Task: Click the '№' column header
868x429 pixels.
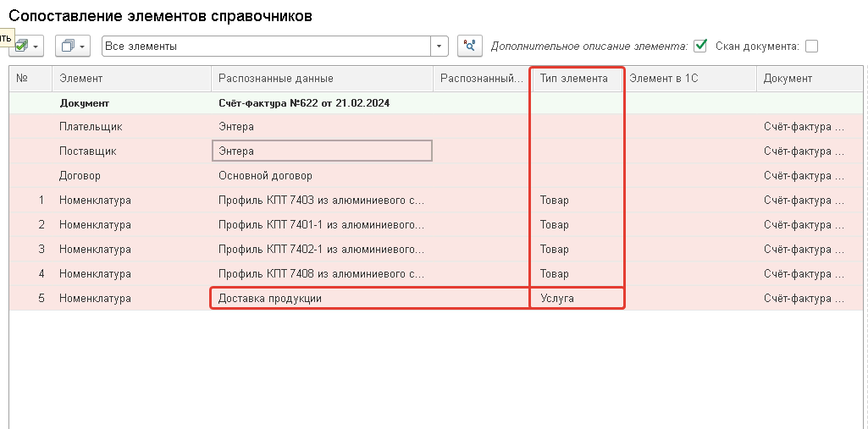Action: (x=31, y=79)
